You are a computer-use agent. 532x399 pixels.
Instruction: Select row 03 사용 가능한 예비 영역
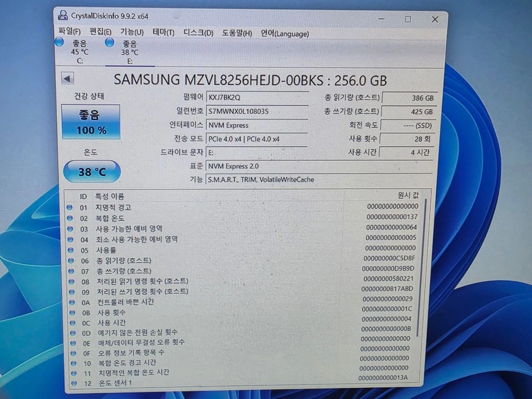click(243, 228)
